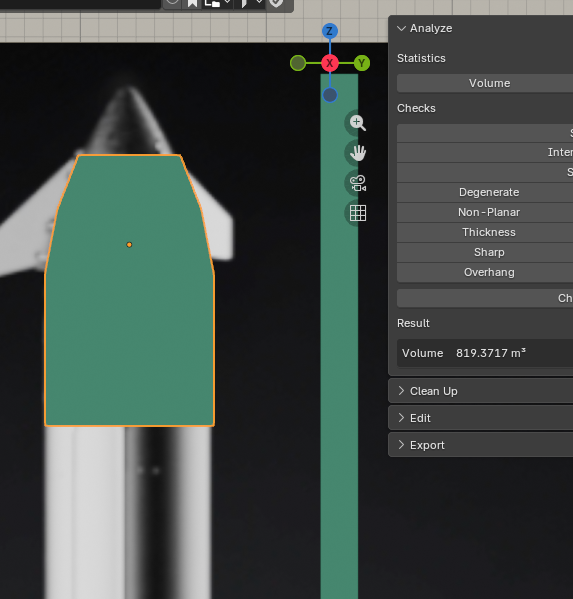Click the zoom magnifier viewport icon
Screen dimensions: 573x599
pos(358,123)
